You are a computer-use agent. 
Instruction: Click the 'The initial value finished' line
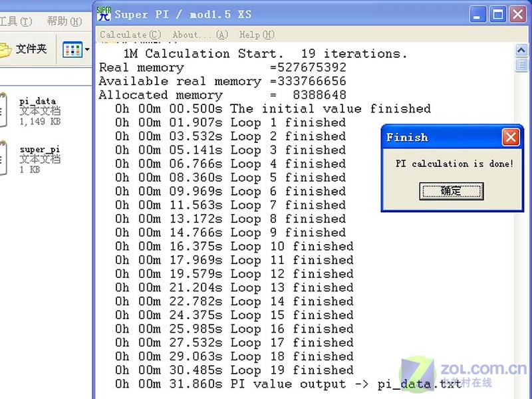(x=273, y=109)
